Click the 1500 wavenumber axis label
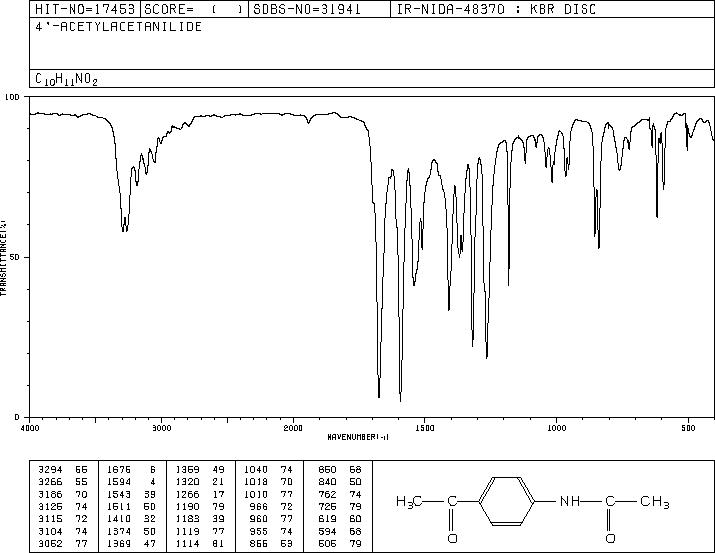Screen dimensions: 715x553 [x=425, y=428]
